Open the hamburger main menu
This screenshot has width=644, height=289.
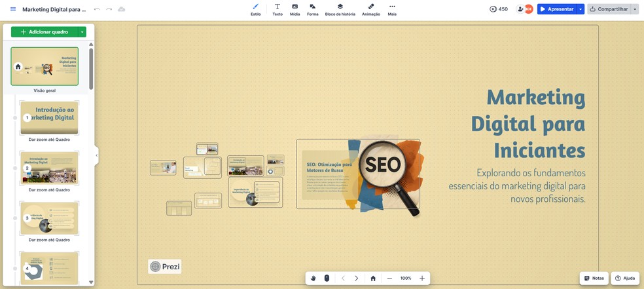click(13, 9)
